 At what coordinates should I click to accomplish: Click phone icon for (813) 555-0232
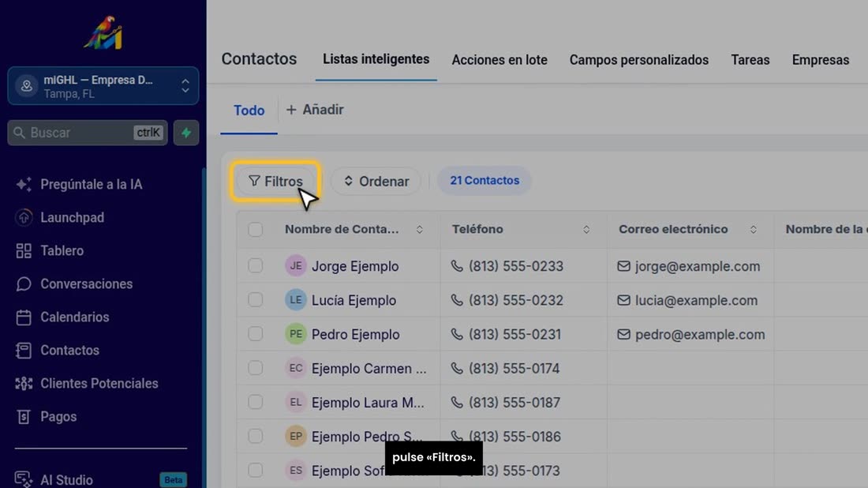457,300
